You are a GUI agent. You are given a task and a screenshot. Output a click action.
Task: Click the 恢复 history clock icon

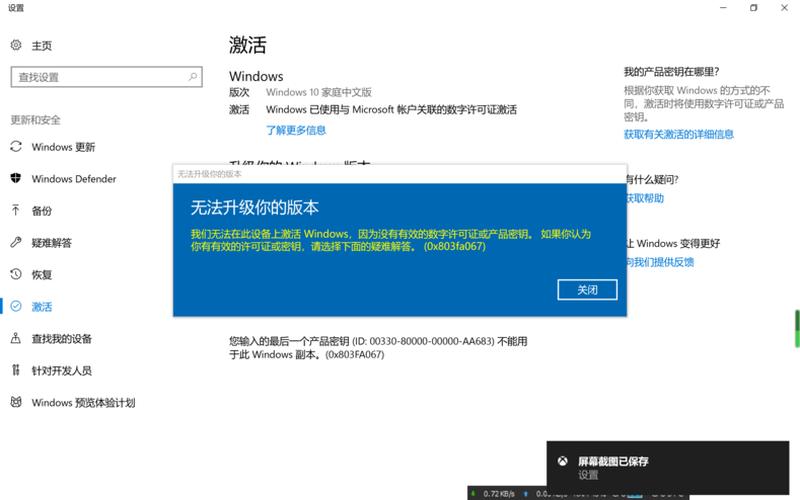tap(16, 274)
